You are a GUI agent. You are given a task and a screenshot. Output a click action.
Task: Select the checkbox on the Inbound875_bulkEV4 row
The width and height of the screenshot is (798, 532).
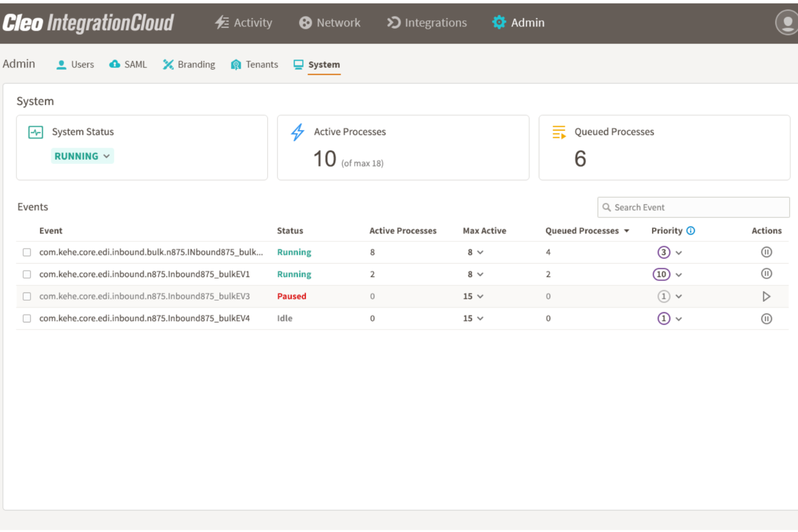point(26,318)
